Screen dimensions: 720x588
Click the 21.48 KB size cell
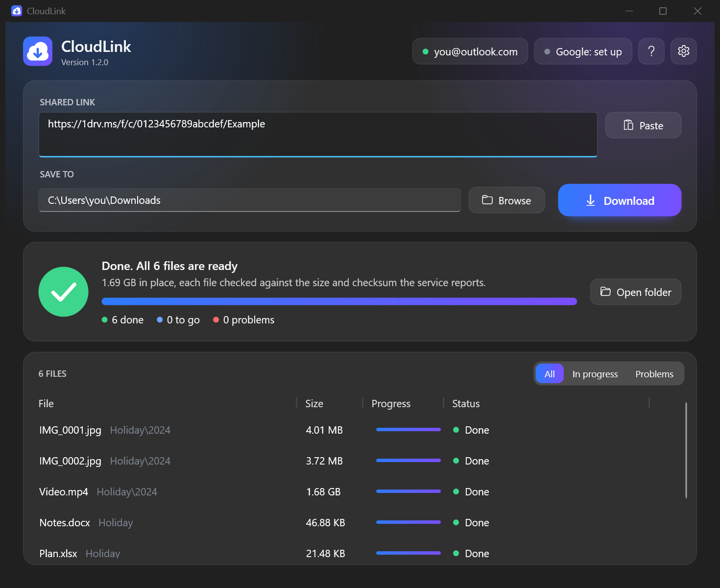point(325,554)
